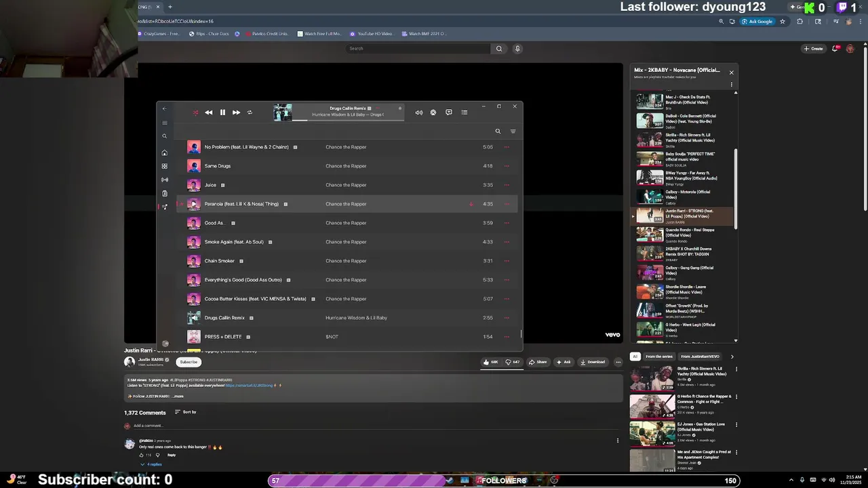Image resolution: width=868 pixels, height=488 pixels.
Task: Favorite the Drugs Callin Remix now-playing star
Action: coord(400,108)
